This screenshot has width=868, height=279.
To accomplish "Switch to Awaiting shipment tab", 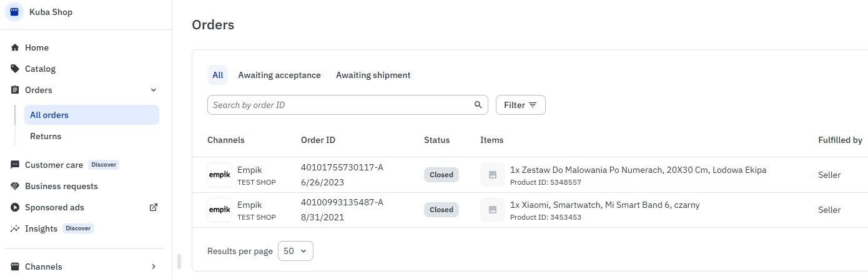I will [373, 75].
